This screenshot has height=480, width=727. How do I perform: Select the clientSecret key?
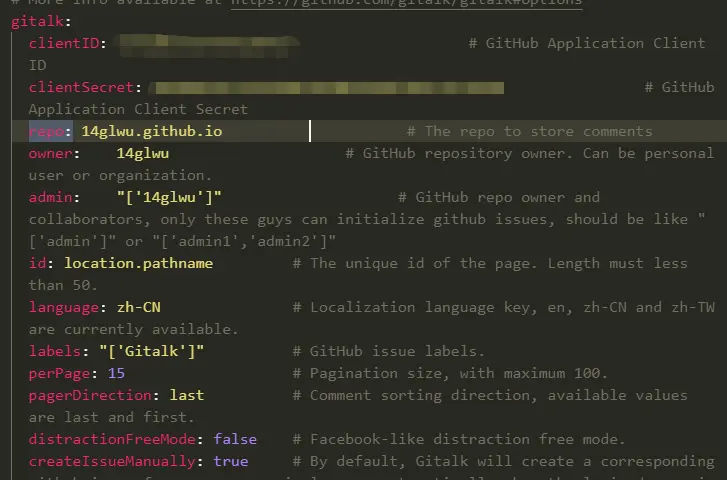(81, 87)
